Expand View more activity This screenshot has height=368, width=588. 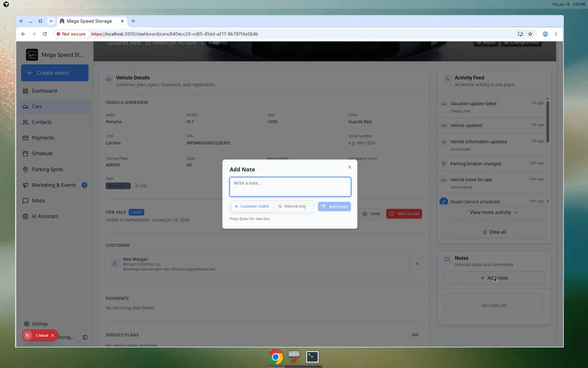pos(494,213)
